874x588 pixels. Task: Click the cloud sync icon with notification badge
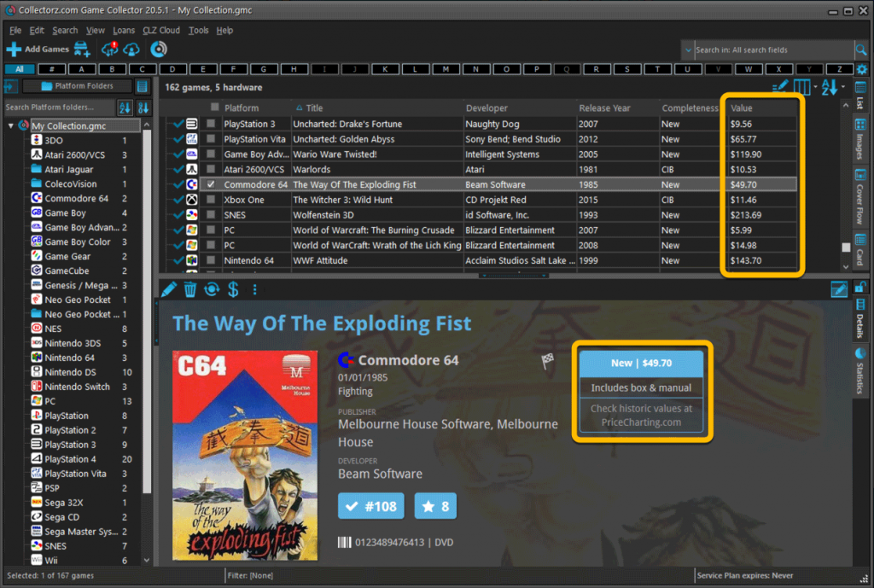(108, 49)
